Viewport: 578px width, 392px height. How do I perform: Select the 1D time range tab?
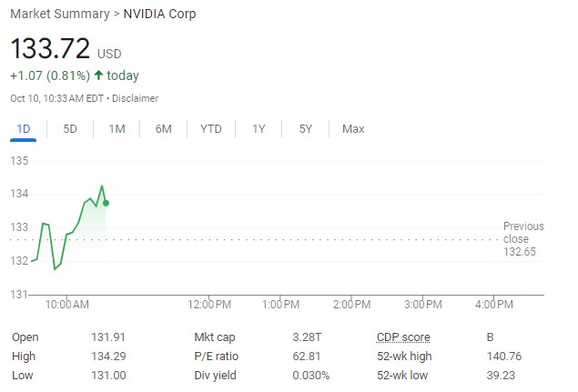[24, 129]
